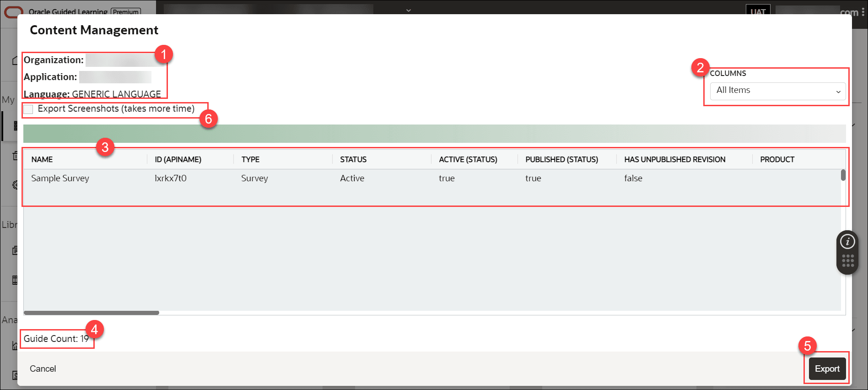Image resolution: width=868 pixels, height=390 pixels.
Task: Click HAS UNPUBLISHED REVISION column header
Action: tap(675, 159)
